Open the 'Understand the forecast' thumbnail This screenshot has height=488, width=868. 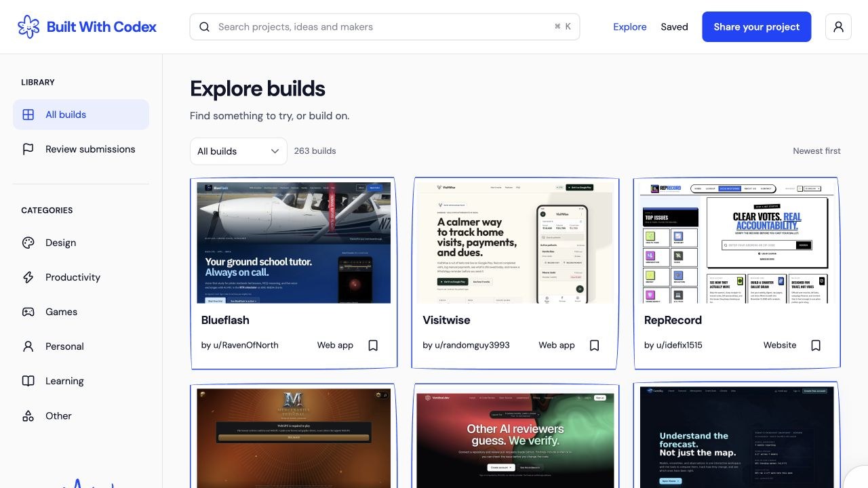tap(737, 438)
